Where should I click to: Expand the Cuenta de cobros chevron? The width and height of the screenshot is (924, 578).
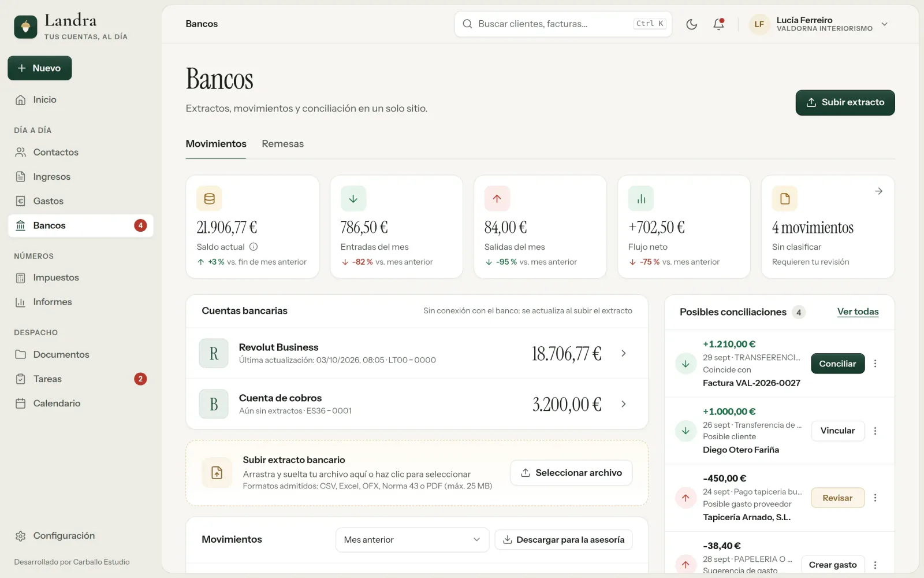tap(624, 404)
